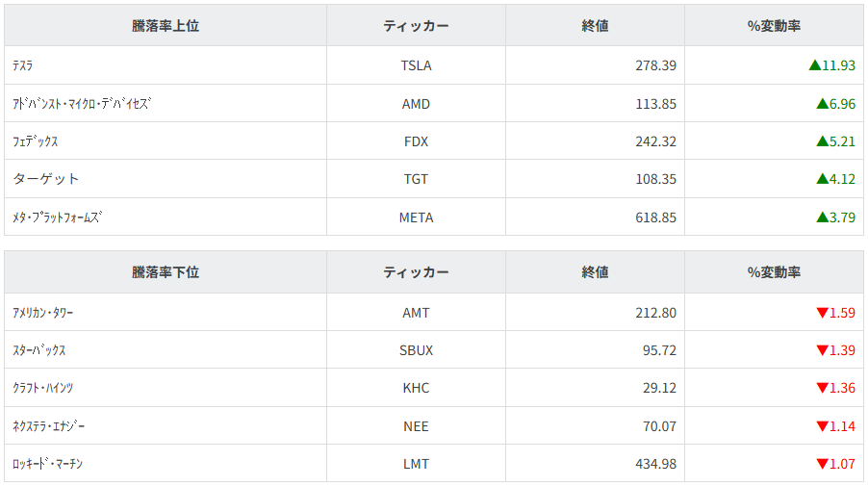Viewport: 868px width, 486px height.
Task: Click the KHC closing price 29.12
Action: (654, 388)
